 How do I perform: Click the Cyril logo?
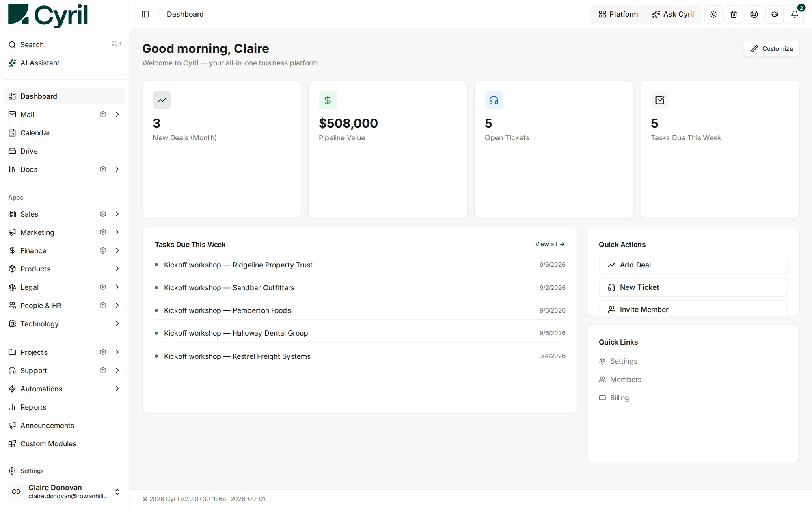tap(48, 16)
